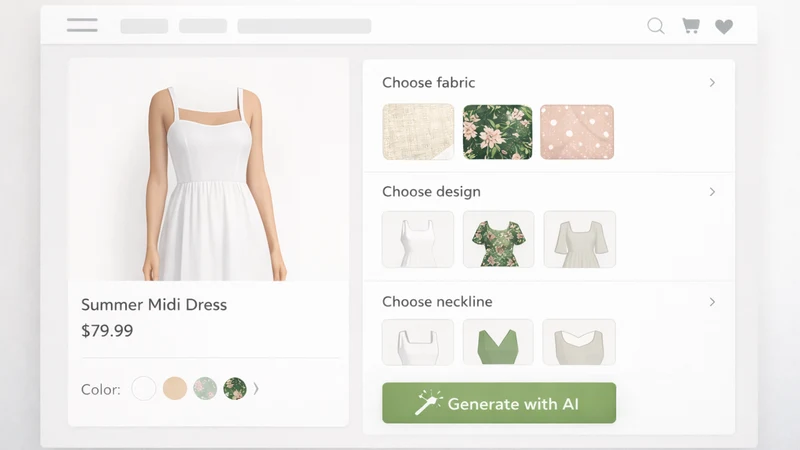Click the Color: label

101,389
